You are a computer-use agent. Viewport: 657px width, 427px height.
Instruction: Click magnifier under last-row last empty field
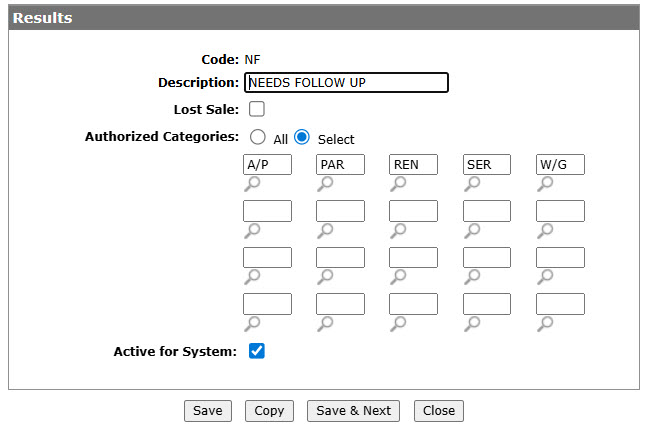coord(545,323)
